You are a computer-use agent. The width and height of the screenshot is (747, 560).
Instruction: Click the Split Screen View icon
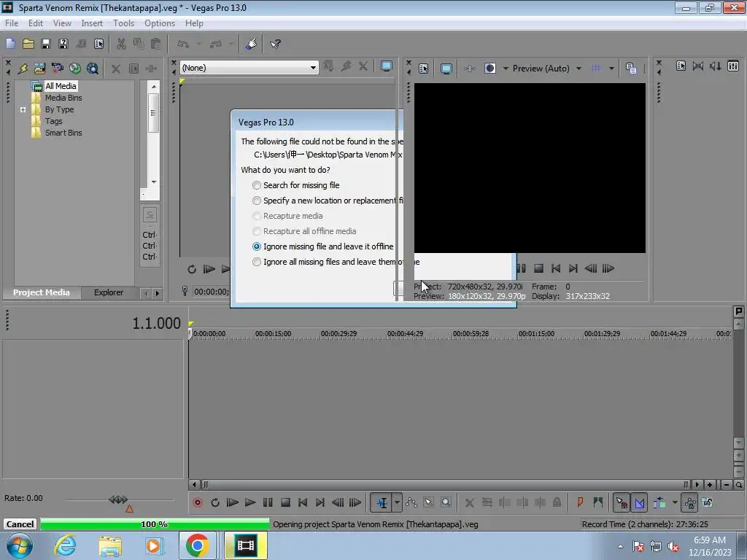coord(489,68)
